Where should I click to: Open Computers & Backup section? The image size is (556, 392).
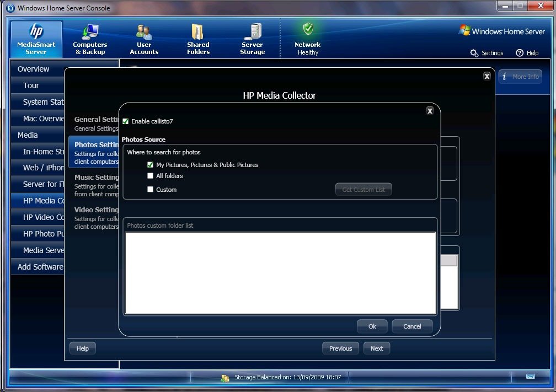(90, 39)
